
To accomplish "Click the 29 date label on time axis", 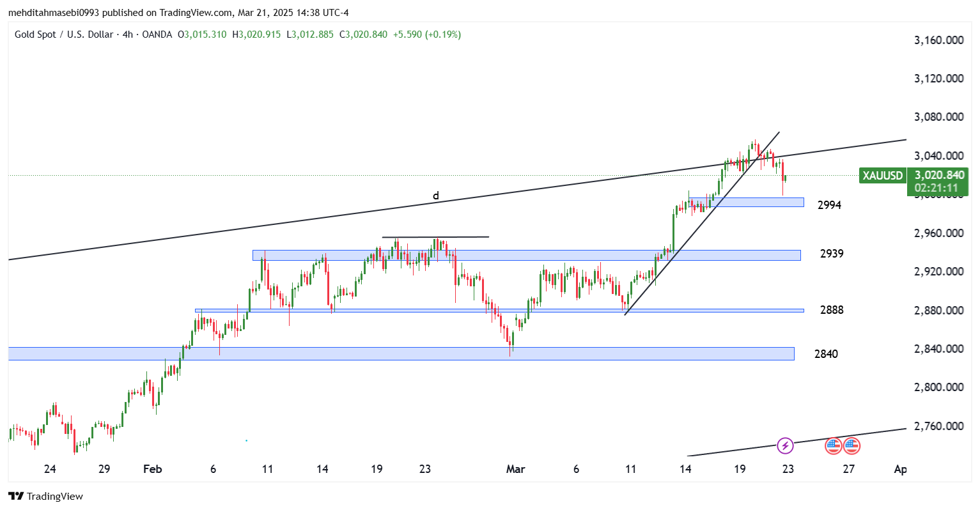I will pyautogui.click(x=104, y=469).
